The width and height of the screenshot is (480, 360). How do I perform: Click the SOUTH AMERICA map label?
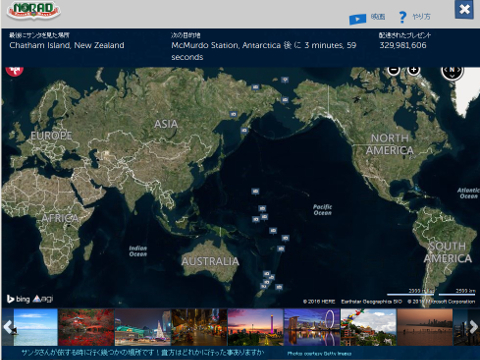(x=448, y=252)
